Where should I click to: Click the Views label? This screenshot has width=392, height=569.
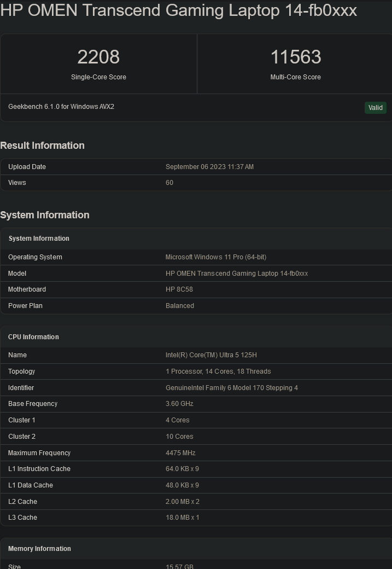click(17, 183)
